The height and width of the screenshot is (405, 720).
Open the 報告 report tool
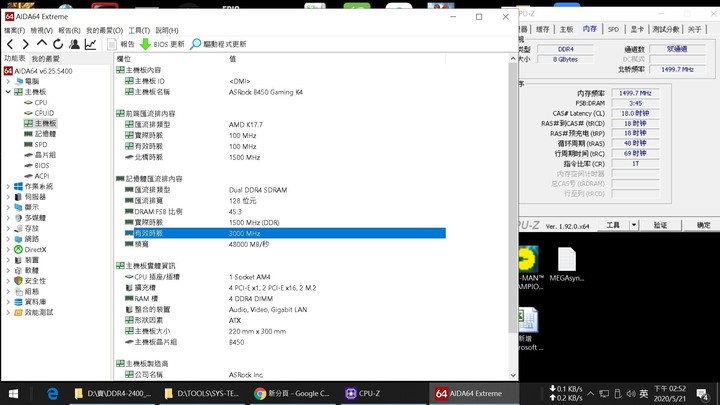point(121,44)
